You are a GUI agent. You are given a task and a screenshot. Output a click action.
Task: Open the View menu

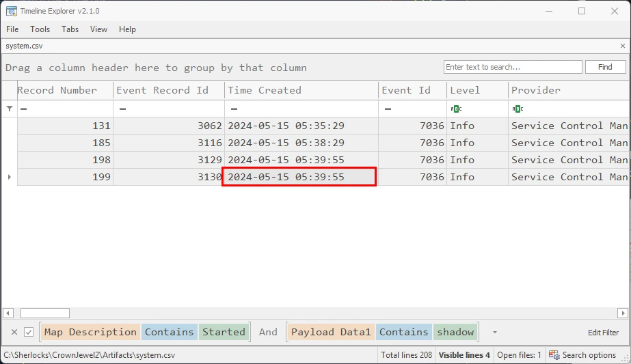(98, 29)
